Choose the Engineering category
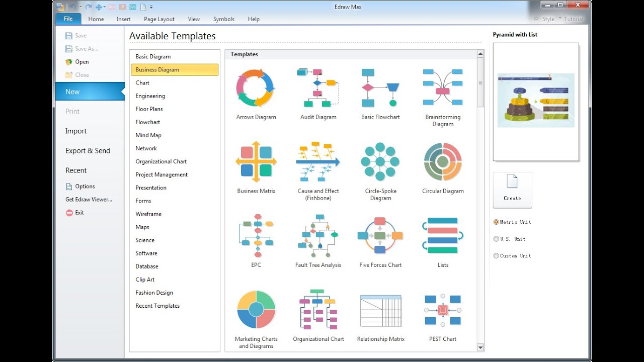644x362 pixels. (150, 96)
